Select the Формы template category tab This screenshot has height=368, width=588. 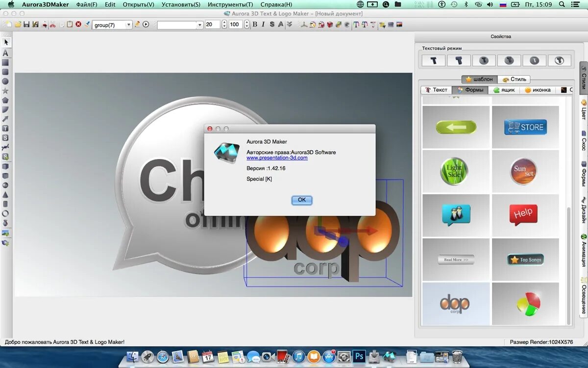[x=470, y=90]
